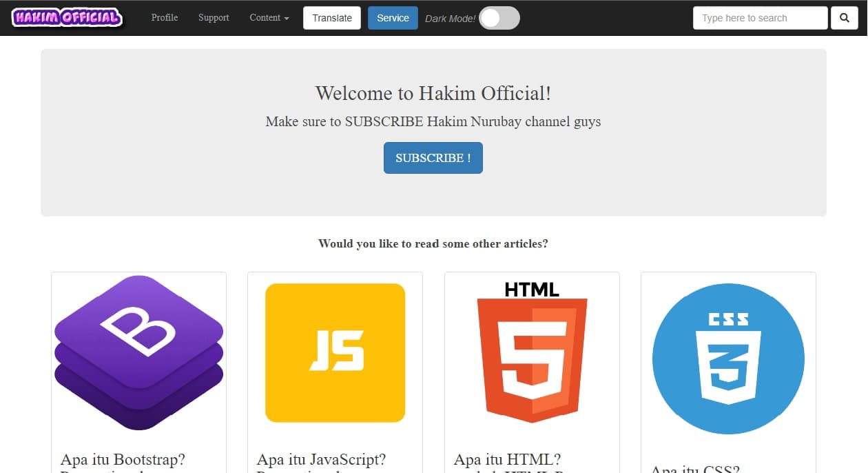Click the SUBSCRIBE ! button
Image resolution: width=868 pixels, height=473 pixels.
pyautogui.click(x=433, y=158)
